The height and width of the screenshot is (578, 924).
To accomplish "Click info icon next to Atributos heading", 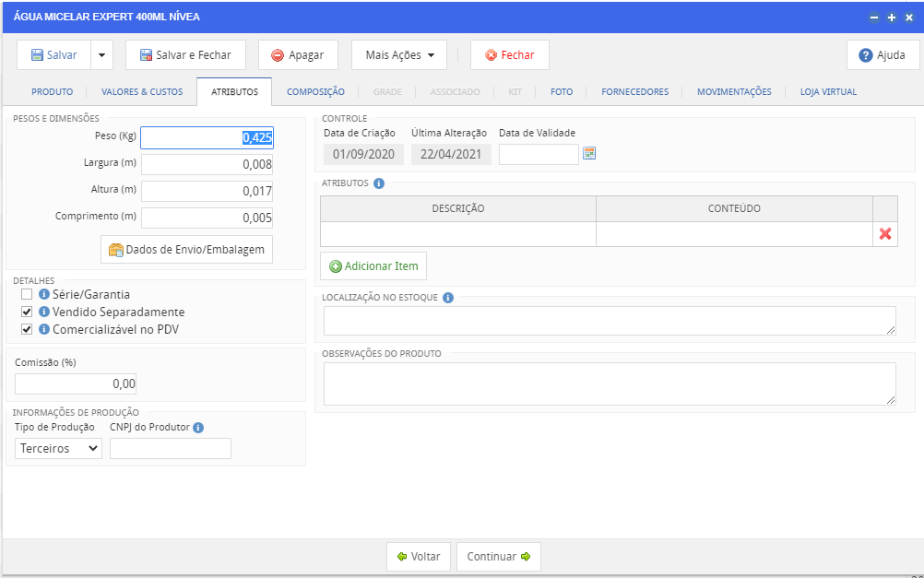I will tap(379, 183).
